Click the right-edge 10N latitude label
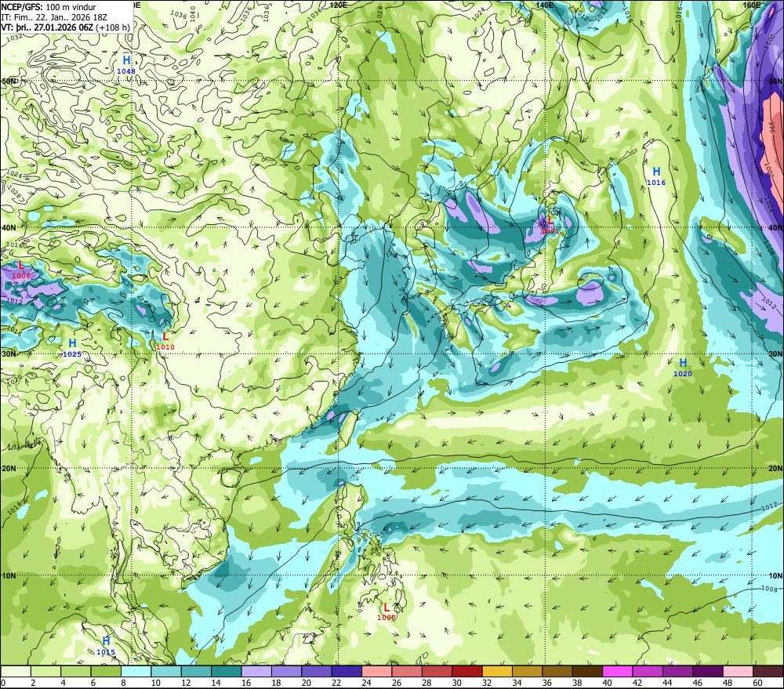This screenshot has width=784, height=689. [x=775, y=576]
